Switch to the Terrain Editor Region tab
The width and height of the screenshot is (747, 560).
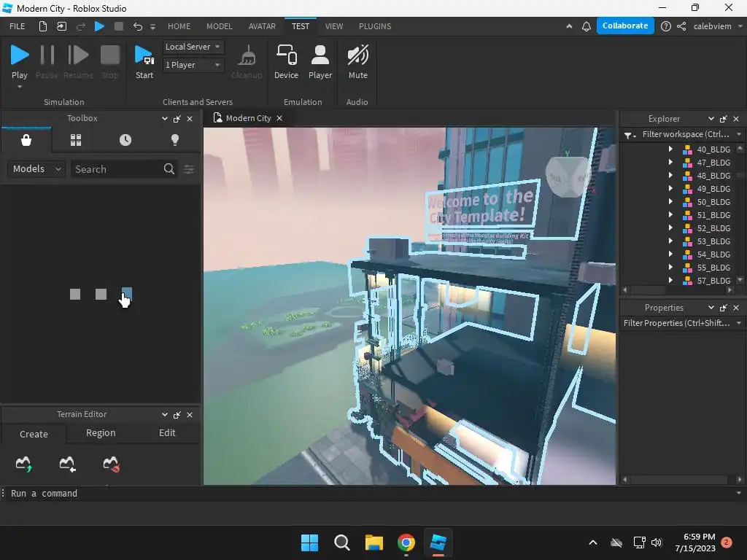coord(101,433)
